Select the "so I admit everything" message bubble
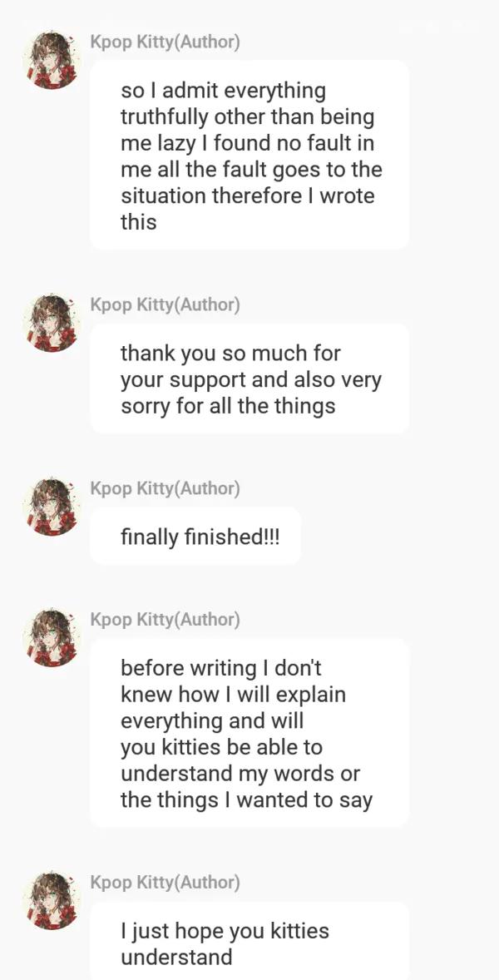499x980 pixels. (249, 155)
